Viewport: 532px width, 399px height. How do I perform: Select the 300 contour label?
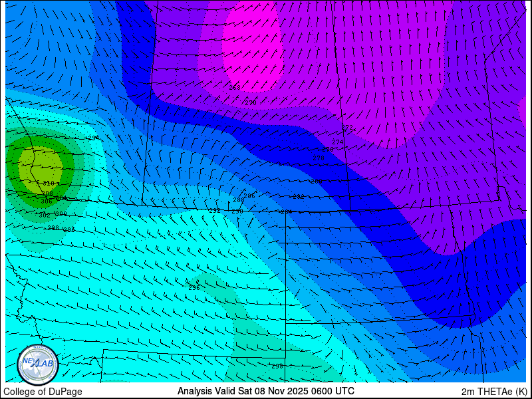click(61, 214)
